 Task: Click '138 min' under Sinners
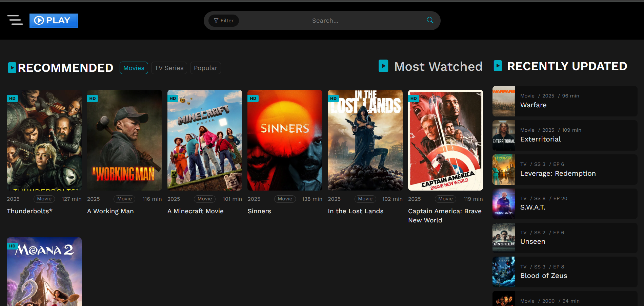(x=312, y=199)
